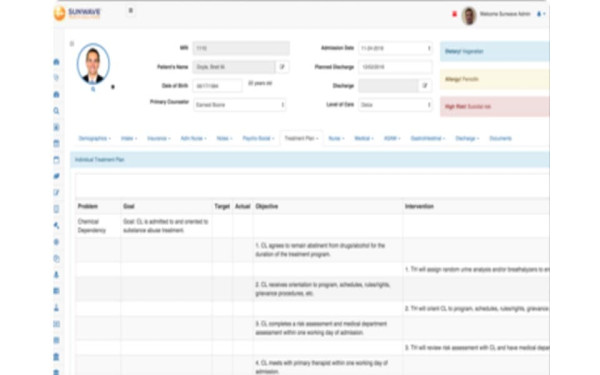This screenshot has width=600, height=375.
Task: Click the Planned Discharge date field
Action: (395, 67)
